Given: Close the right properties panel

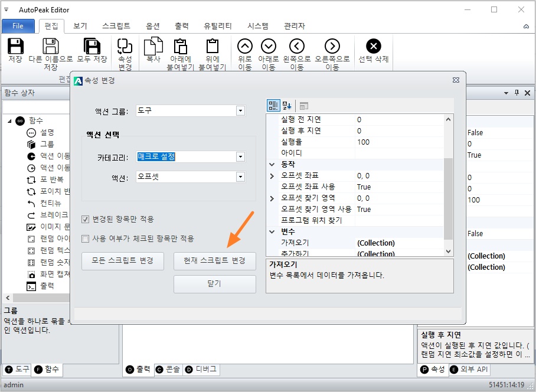Looking at the screenshot, I should point(528,93).
